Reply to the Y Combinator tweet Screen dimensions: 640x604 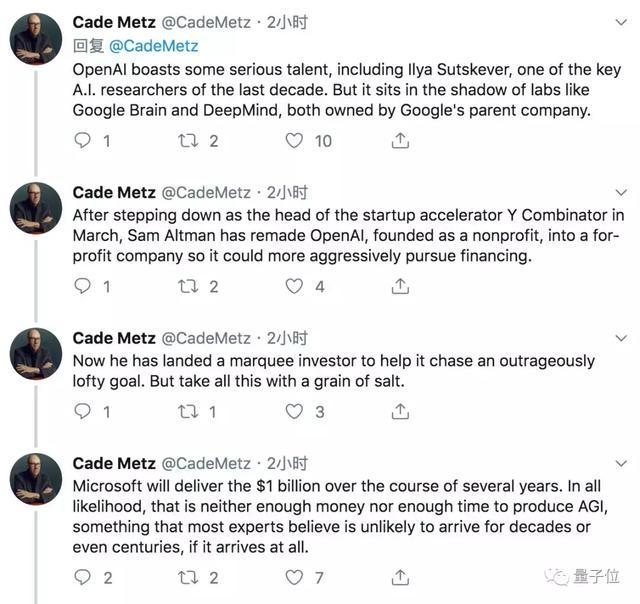tap(83, 287)
